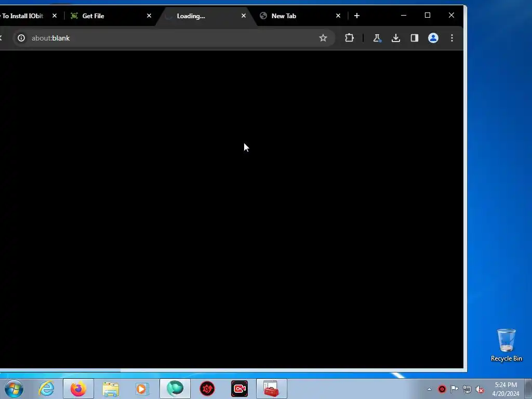Select the Recycle Bin desktop icon
532x399 pixels.
[x=506, y=345]
